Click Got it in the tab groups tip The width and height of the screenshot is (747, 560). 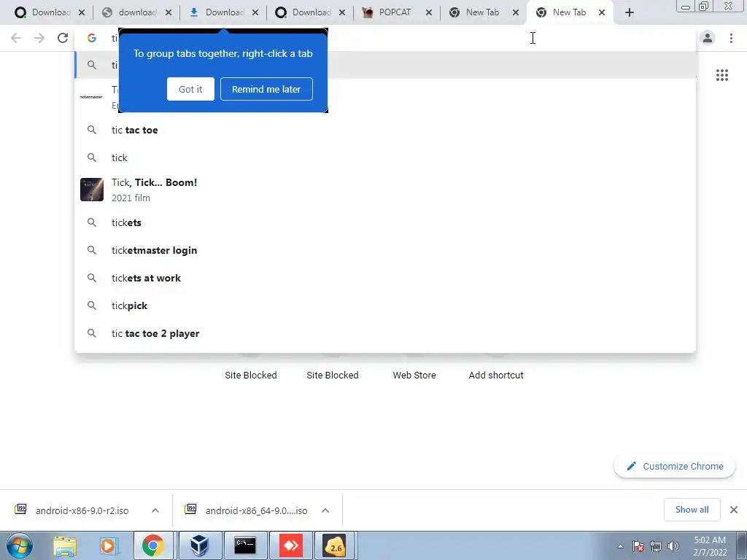[x=190, y=89]
